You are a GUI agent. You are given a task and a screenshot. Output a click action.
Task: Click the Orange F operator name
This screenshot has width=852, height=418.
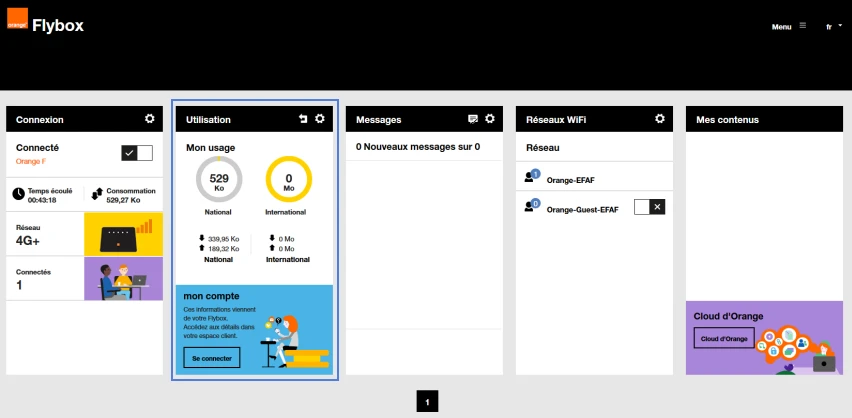pos(30,161)
